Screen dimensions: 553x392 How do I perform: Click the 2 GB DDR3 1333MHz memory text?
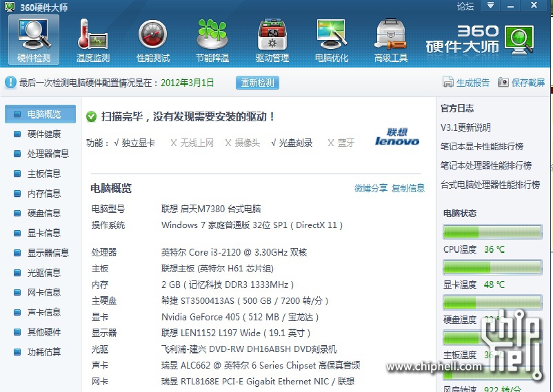point(228,285)
